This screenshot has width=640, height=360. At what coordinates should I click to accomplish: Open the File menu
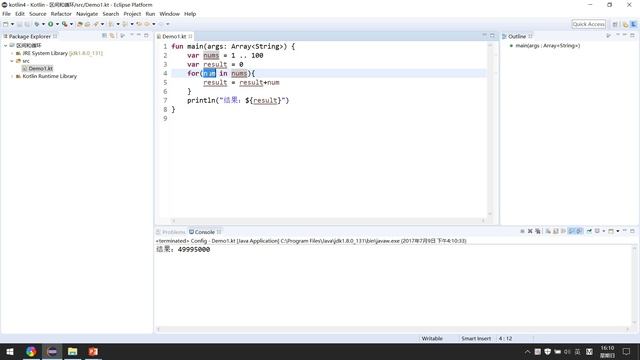click(x=7, y=14)
